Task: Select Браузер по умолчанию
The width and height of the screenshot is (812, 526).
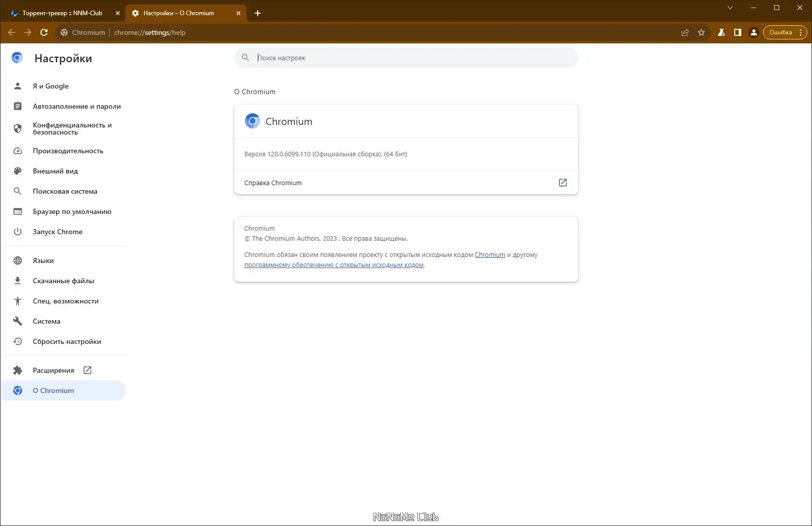Action: tap(64, 211)
